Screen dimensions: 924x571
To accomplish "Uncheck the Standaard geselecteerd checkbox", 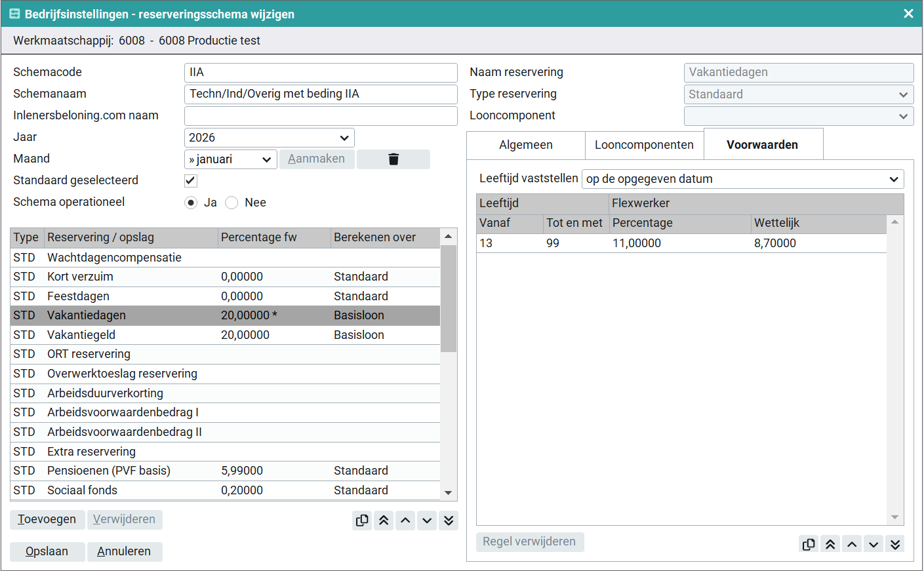I will [x=191, y=180].
